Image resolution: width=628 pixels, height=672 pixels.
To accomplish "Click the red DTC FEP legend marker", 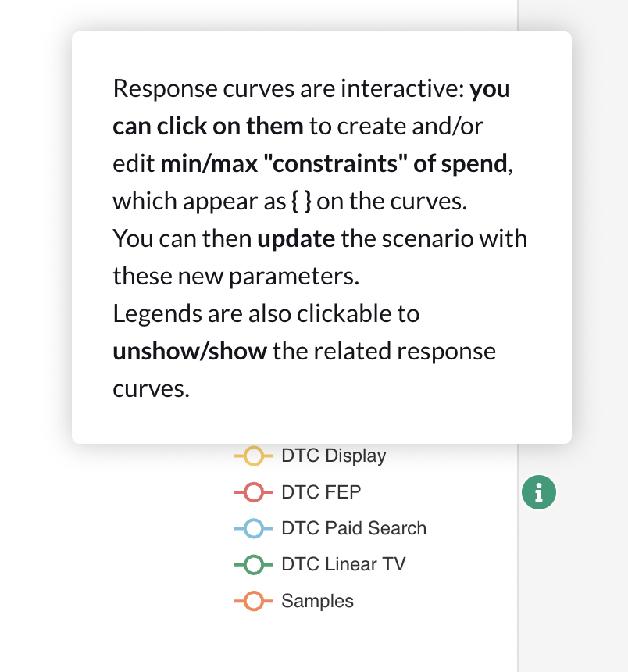I will 254,492.
